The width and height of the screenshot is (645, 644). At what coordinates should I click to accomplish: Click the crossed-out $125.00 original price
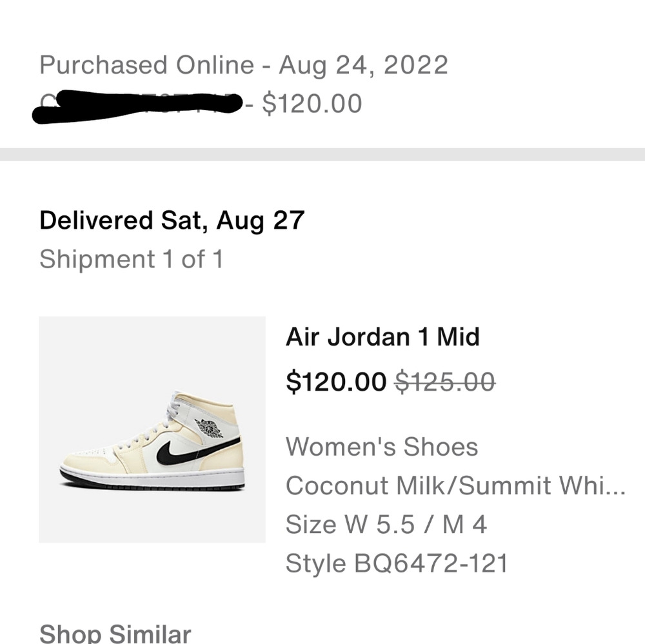pos(445,382)
